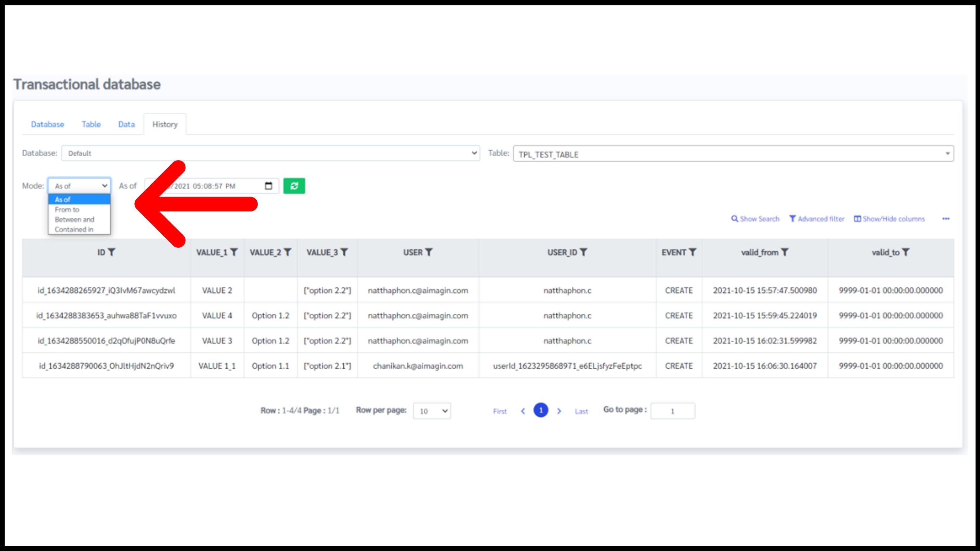
Task: Switch to the Database tab
Action: pyautogui.click(x=48, y=124)
